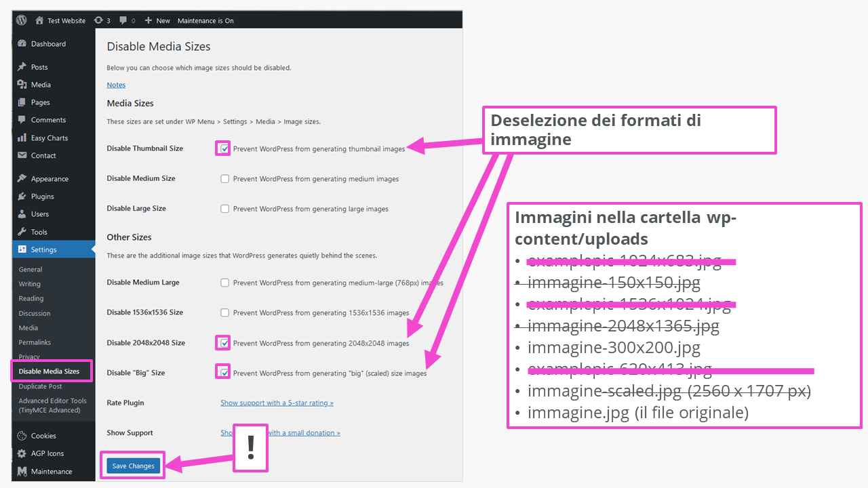
Task: Open Writing settings submenu item
Action: (x=30, y=284)
